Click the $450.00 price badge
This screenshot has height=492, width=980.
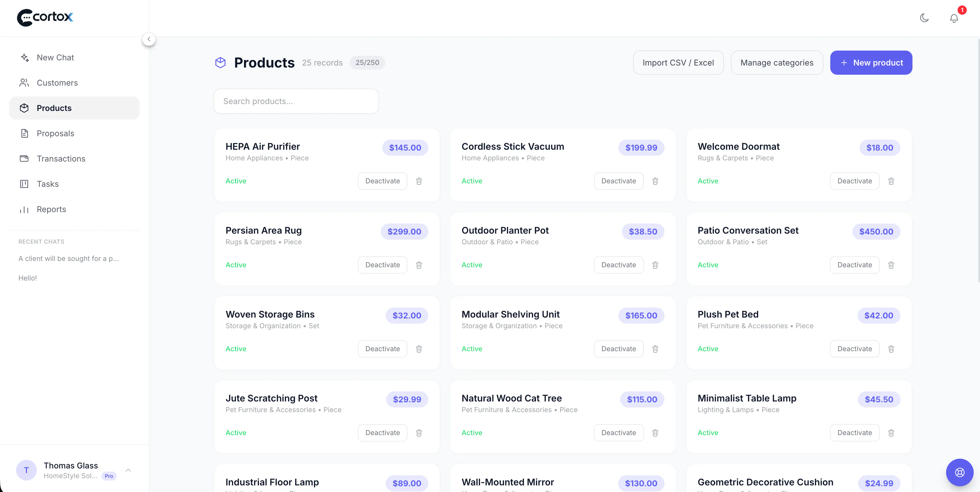tap(876, 232)
